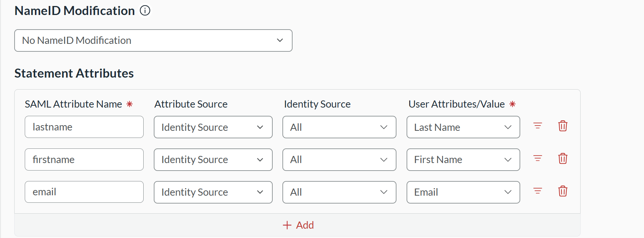Delete the email attribute row
644x238 pixels.
[563, 191]
